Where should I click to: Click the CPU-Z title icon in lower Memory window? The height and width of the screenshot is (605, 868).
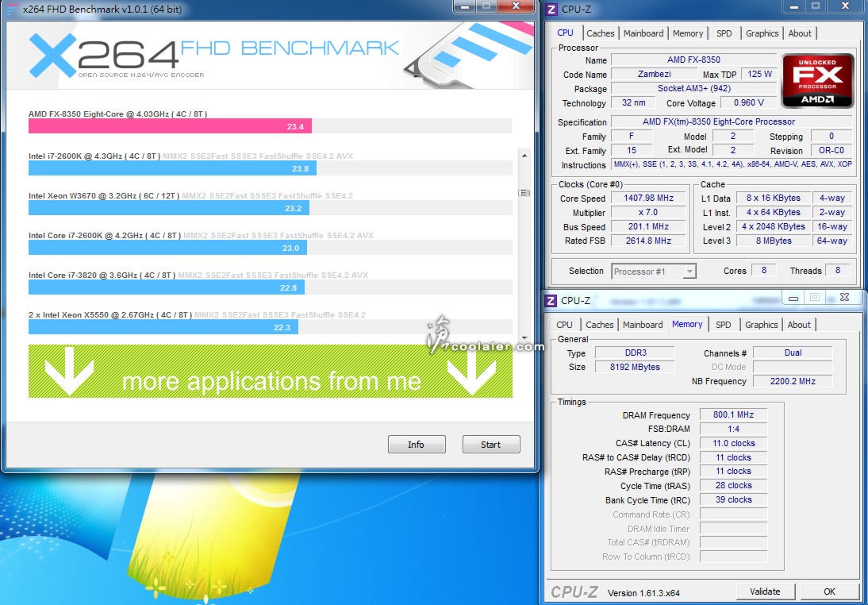point(551,300)
